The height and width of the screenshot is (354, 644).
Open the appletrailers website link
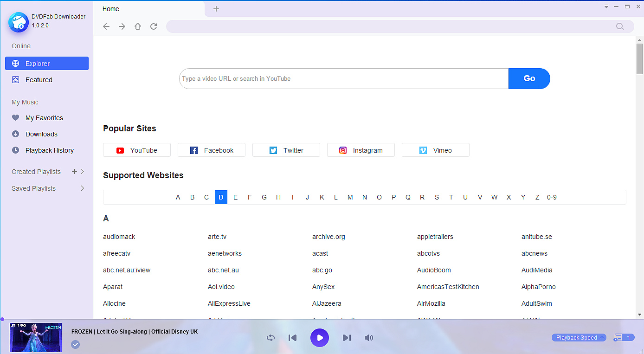(x=435, y=237)
